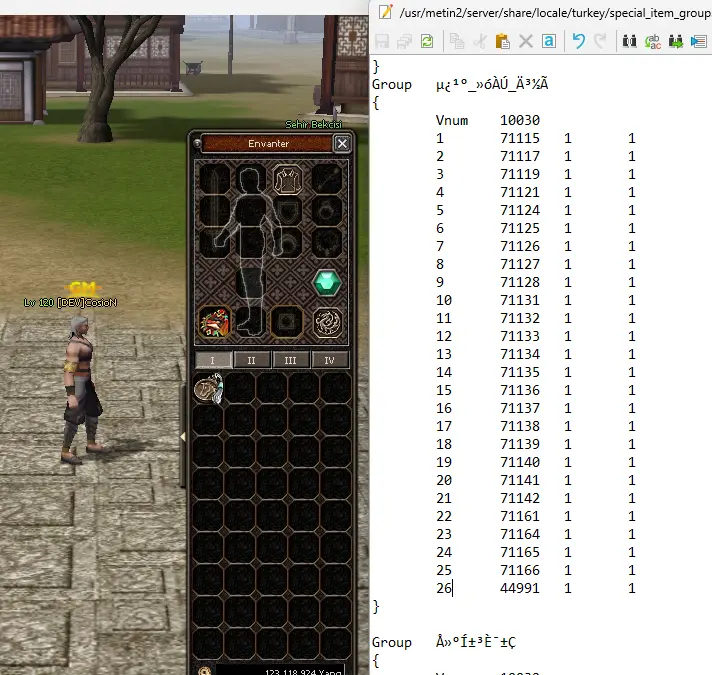
Task: Click the first 'Group' keyword near top of editor
Action: (x=392, y=84)
